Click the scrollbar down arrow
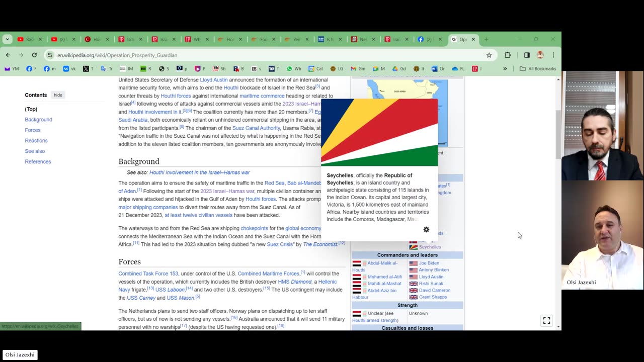Viewport: 644px width, 362px height. coord(558,327)
